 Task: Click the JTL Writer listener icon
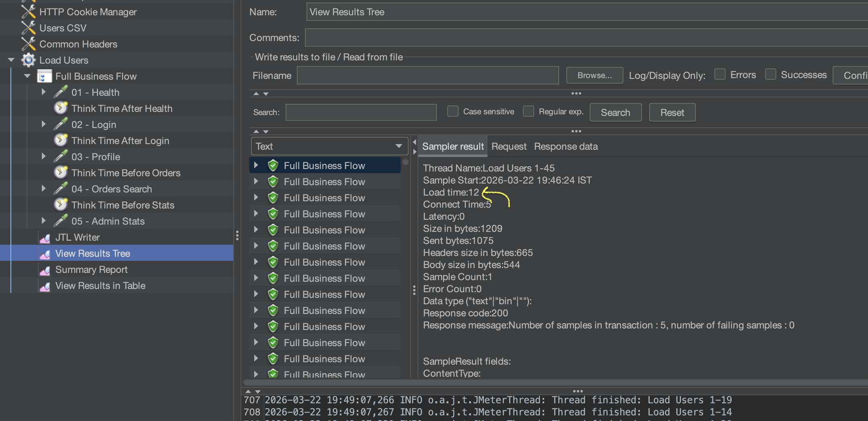(x=45, y=237)
